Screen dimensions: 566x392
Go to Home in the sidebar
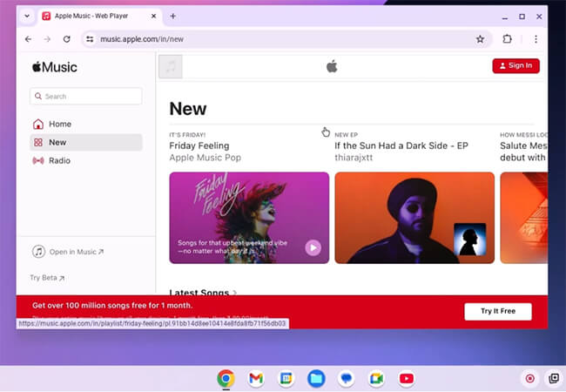[86, 124]
